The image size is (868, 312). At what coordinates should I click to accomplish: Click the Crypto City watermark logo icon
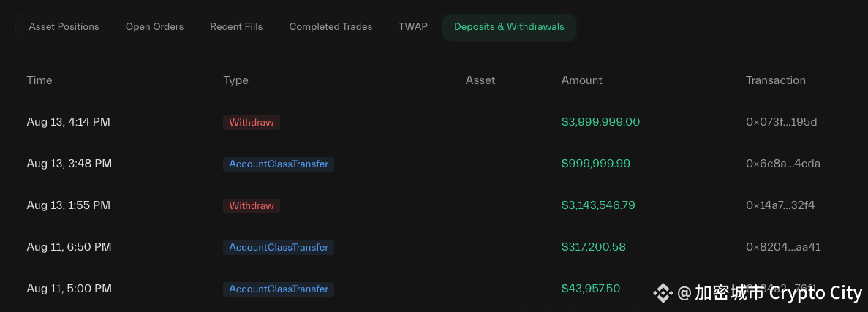coord(663,293)
